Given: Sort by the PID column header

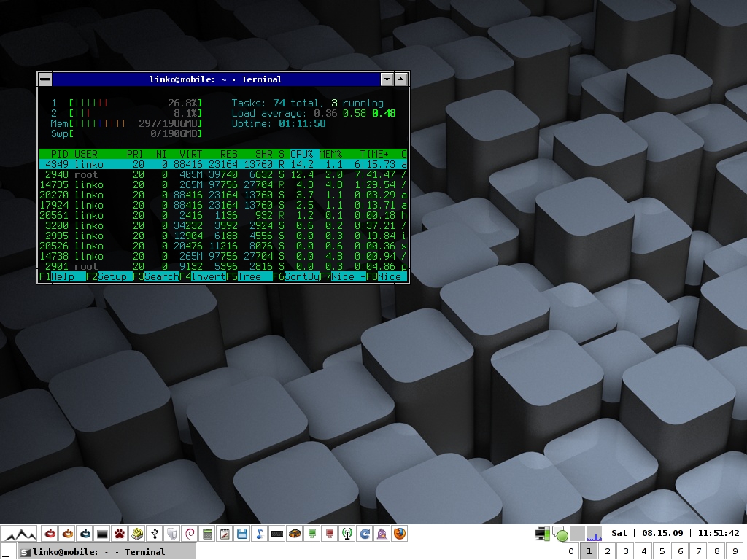Looking at the screenshot, I should (x=60, y=154).
